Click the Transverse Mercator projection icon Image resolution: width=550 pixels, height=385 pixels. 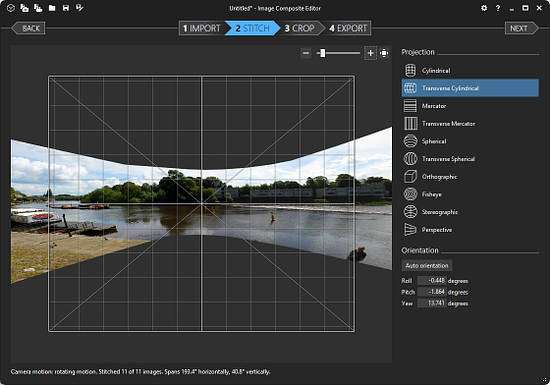tap(410, 123)
